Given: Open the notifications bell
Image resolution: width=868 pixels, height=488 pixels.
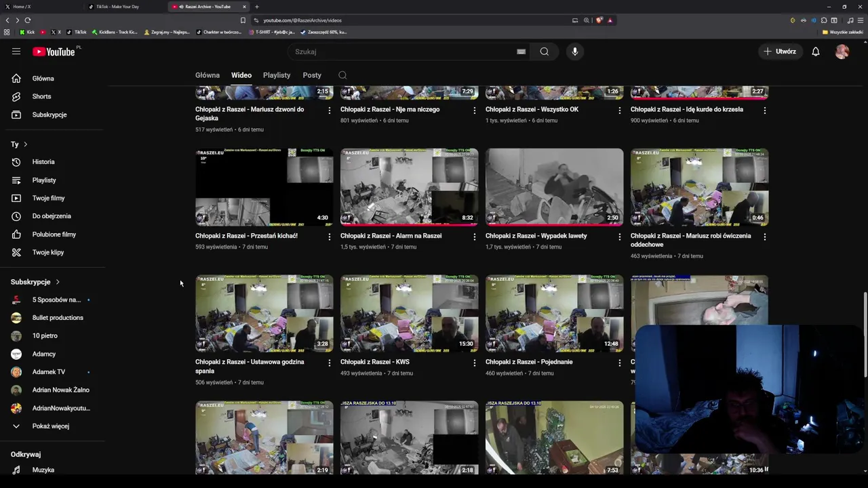Looking at the screenshot, I should (x=816, y=52).
